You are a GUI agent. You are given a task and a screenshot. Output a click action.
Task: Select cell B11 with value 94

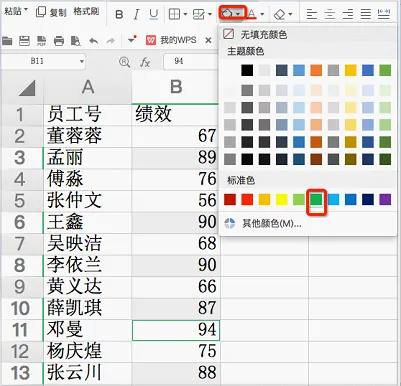coord(176,330)
